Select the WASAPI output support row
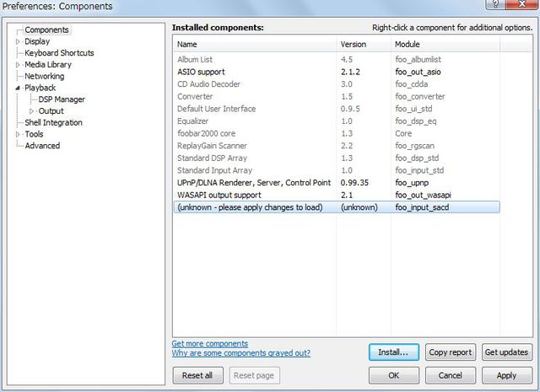Image resolution: width=540 pixels, height=392 pixels. click(x=337, y=195)
